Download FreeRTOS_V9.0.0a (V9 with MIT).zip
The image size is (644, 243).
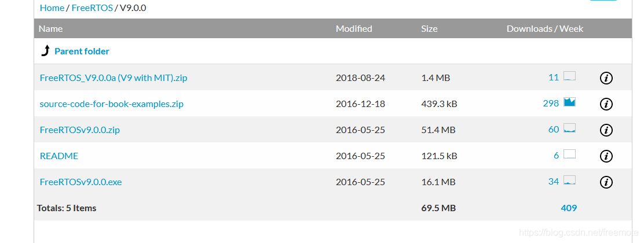[x=114, y=78]
